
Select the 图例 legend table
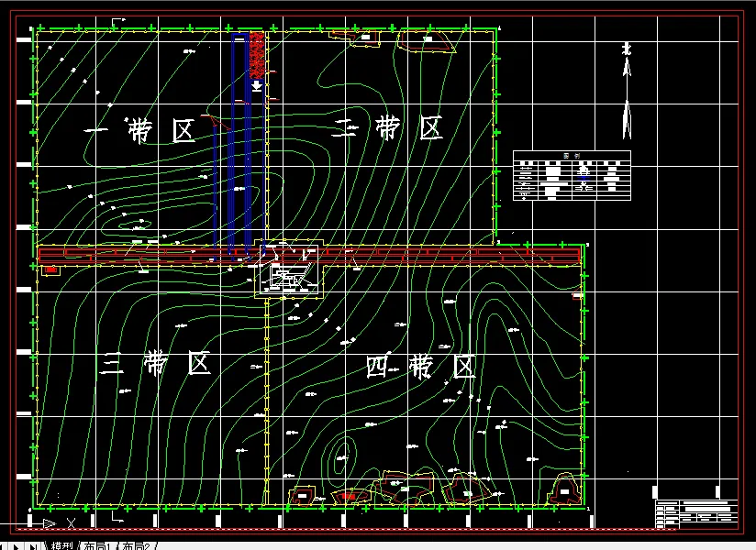(x=572, y=176)
